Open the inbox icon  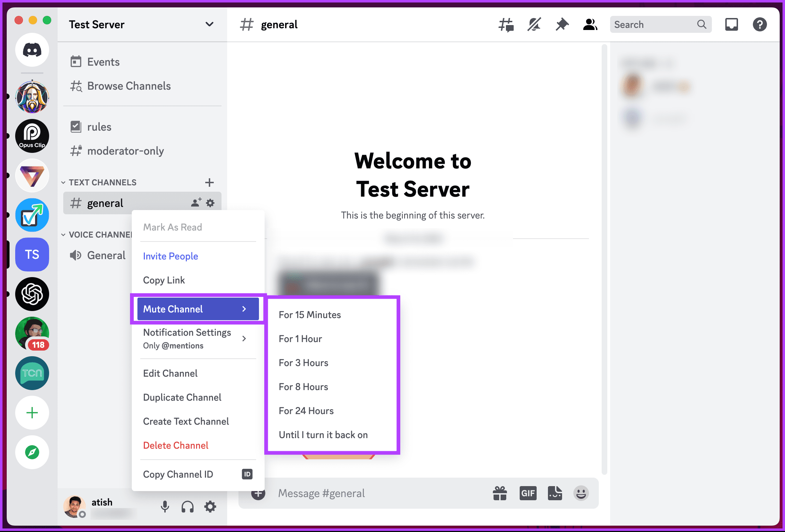click(x=732, y=25)
